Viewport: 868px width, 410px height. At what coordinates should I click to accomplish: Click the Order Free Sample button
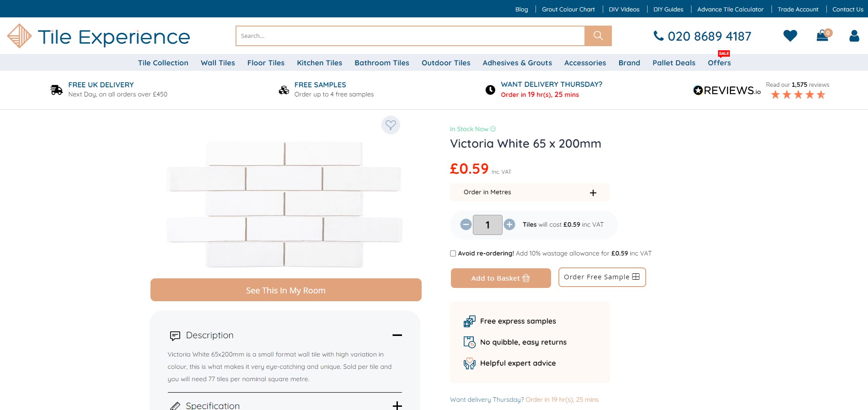[601, 277]
